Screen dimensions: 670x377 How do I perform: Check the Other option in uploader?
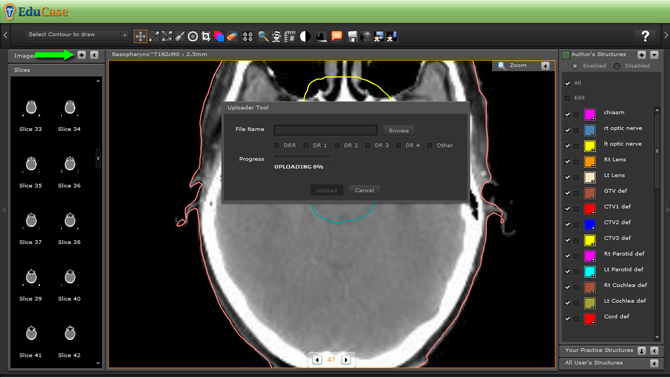429,145
